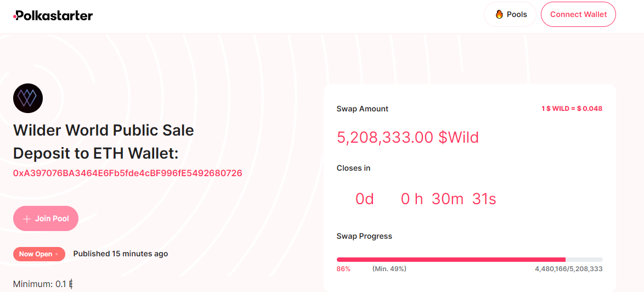
Task: Click the 1 $ WILD price rate text
Action: [572, 109]
